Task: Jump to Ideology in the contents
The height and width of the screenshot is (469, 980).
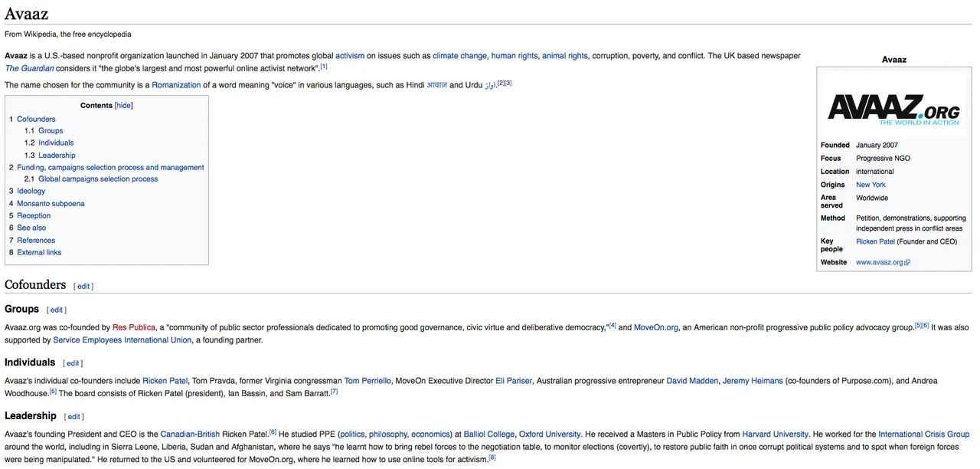Action: 31,192
